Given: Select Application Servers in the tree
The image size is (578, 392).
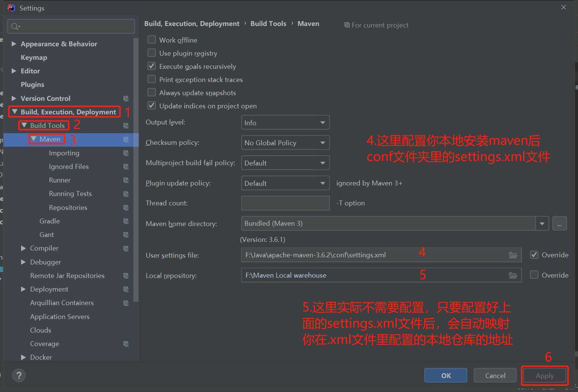Looking at the screenshot, I should [x=60, y=317].
